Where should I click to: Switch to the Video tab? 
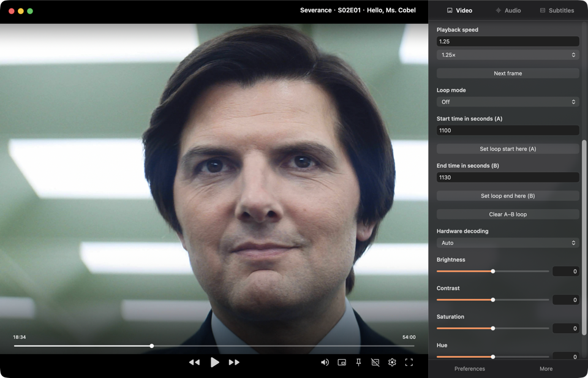click(x=459, y=10)
